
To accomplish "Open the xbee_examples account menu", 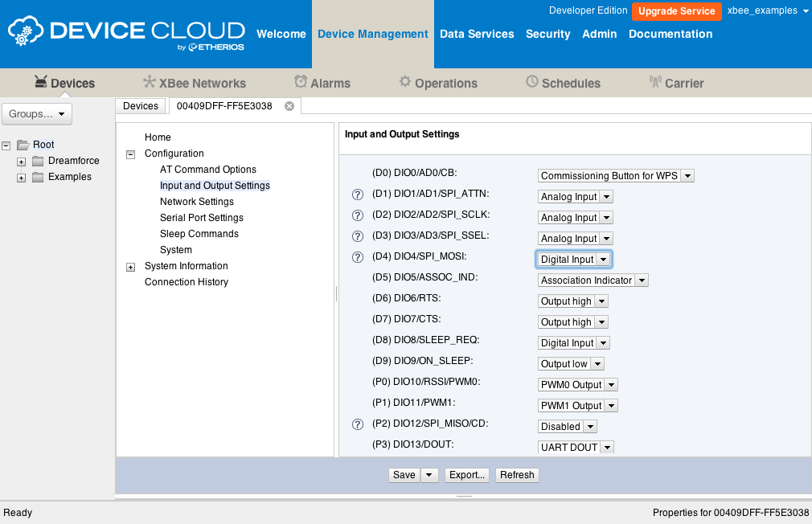I will (x=768, y=10).
